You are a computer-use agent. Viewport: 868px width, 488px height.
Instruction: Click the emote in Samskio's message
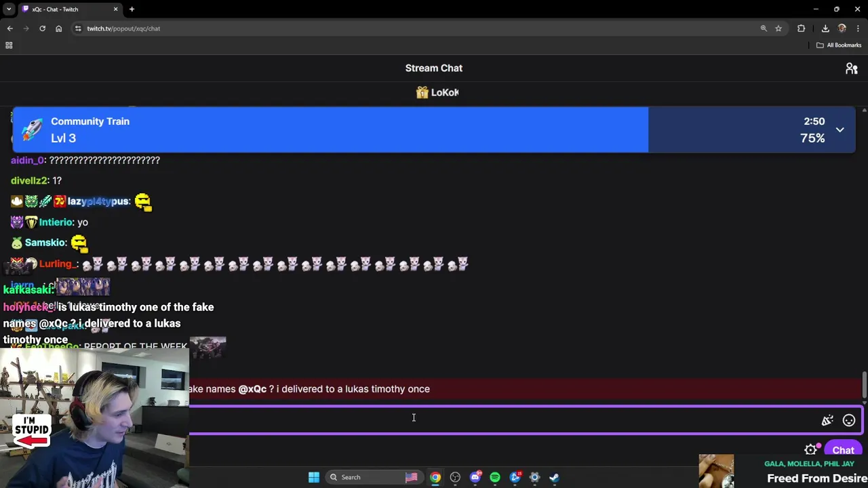click(x=79, y=243)
